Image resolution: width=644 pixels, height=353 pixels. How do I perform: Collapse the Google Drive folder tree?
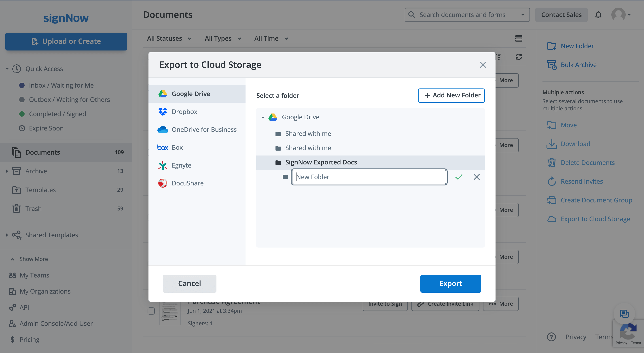tap(263, 117)
